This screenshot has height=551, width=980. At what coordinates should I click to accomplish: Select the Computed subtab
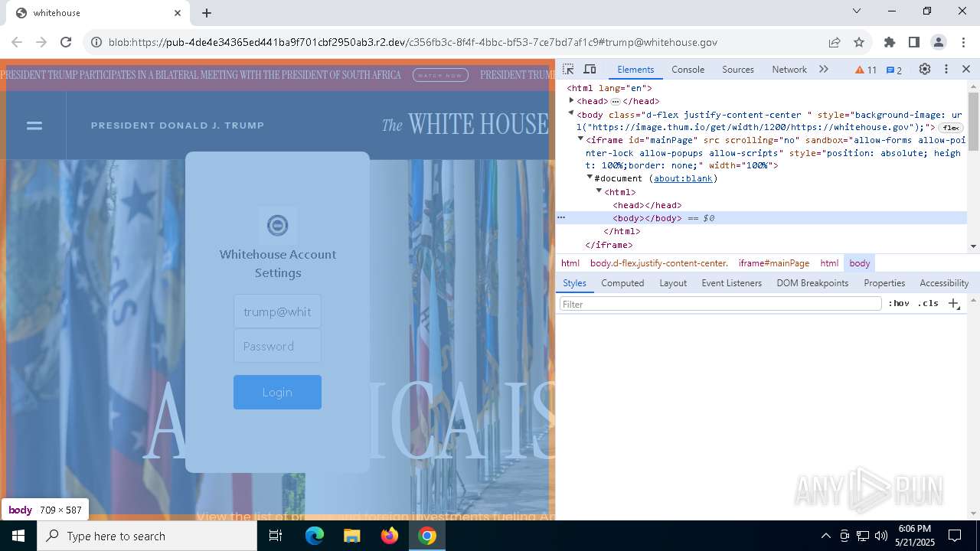622,283
